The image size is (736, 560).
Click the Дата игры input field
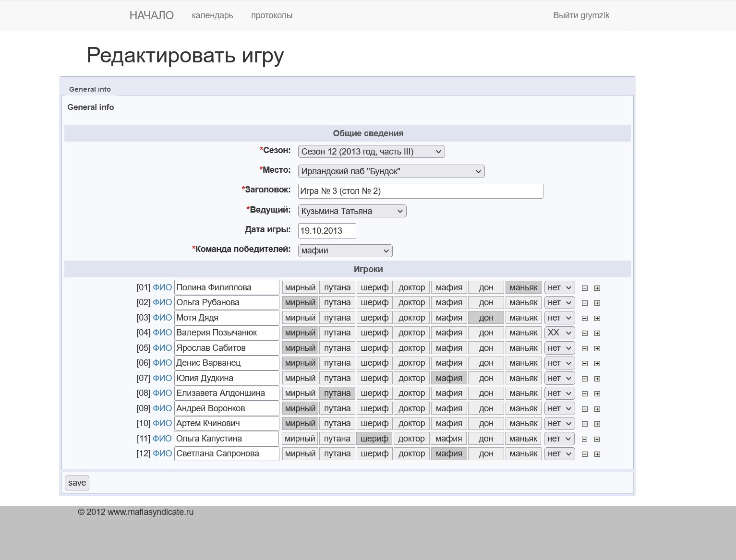tap(327, 231)
